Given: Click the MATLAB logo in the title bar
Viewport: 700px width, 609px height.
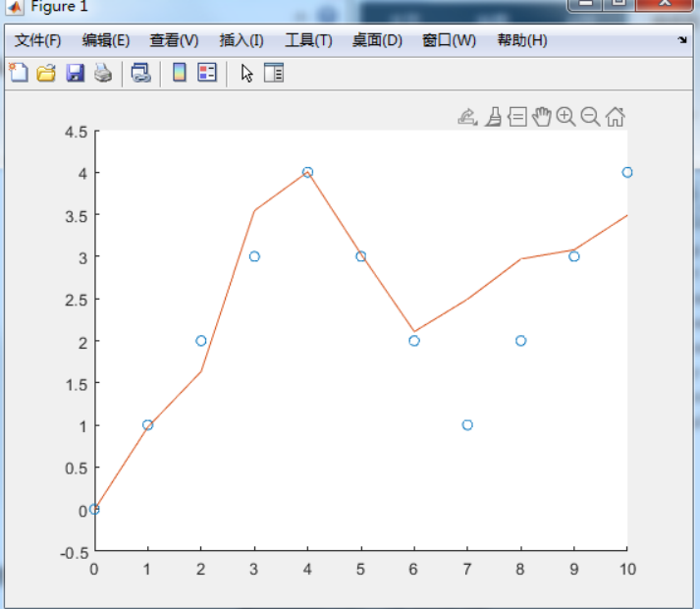Looking at the screenshot, I should [x=15, y=7].
